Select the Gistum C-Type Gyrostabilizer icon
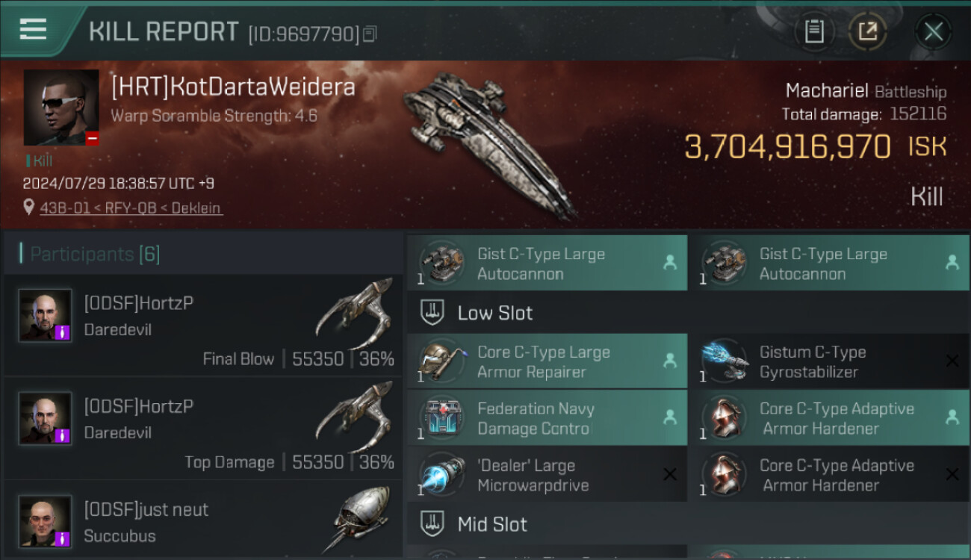 (724, 361)
